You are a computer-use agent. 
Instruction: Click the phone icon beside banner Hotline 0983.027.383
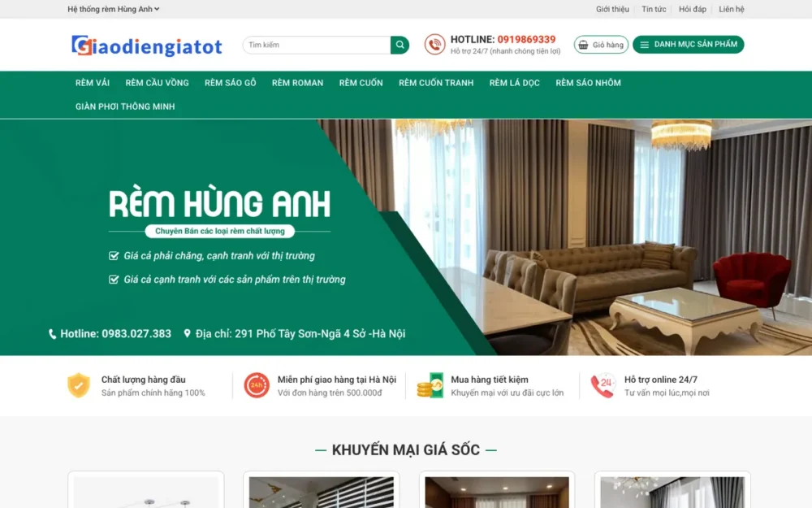pyautogui.click(x=52, y=334)
